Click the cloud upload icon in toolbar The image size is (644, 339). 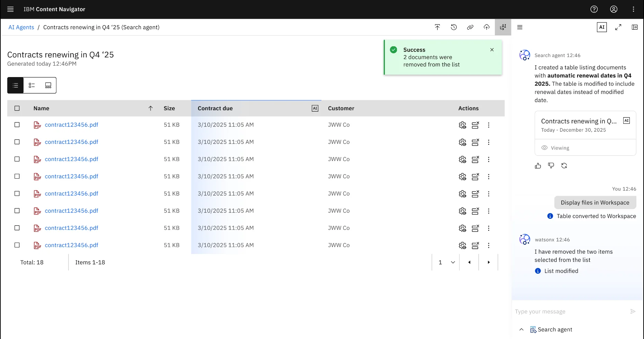point(487,27)
